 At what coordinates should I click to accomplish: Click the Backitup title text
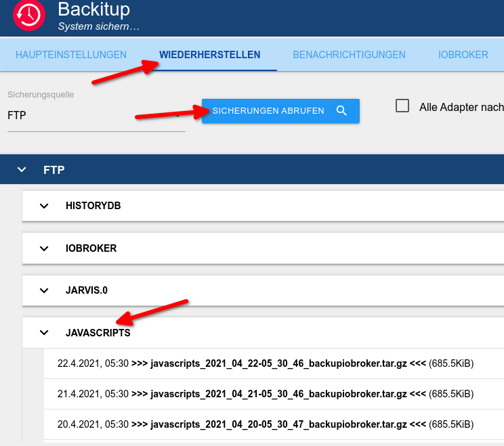click(94, 9)
